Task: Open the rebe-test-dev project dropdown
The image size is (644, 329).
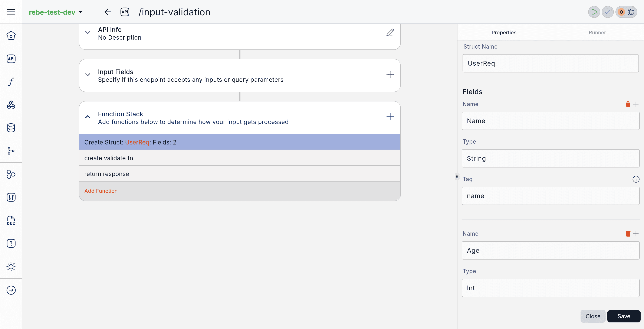Action: pos(56,12)
